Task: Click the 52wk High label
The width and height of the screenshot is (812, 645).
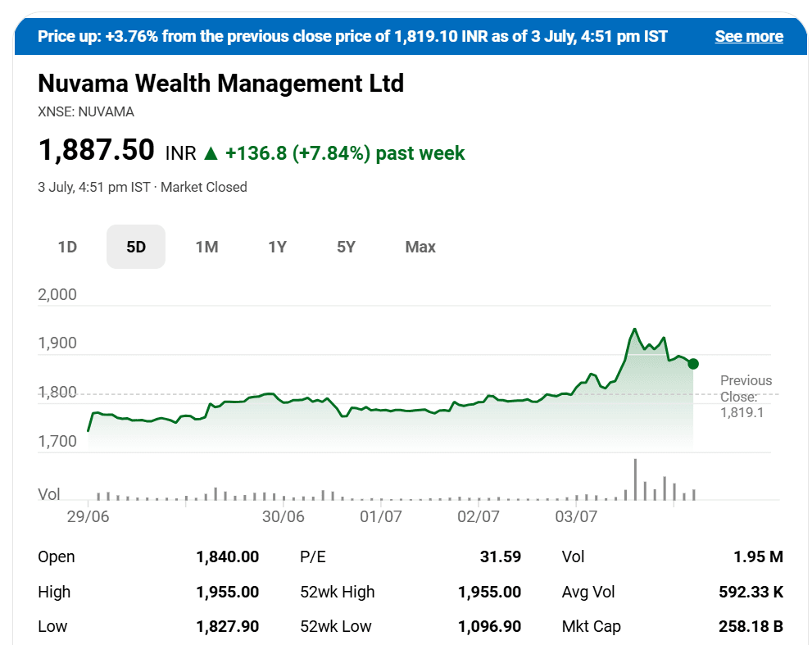Action: point(337,592)
